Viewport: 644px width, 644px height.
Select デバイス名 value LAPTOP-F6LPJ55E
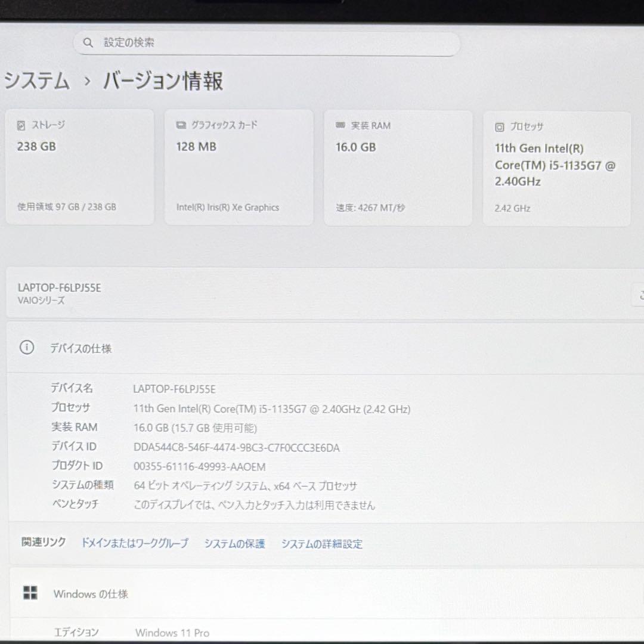pos(174,389)
